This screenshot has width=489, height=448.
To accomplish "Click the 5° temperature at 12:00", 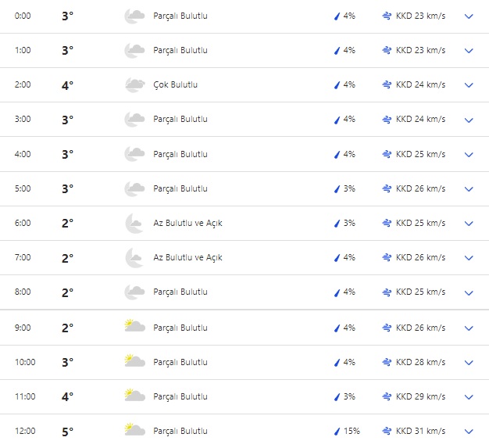I will (67, 431).
